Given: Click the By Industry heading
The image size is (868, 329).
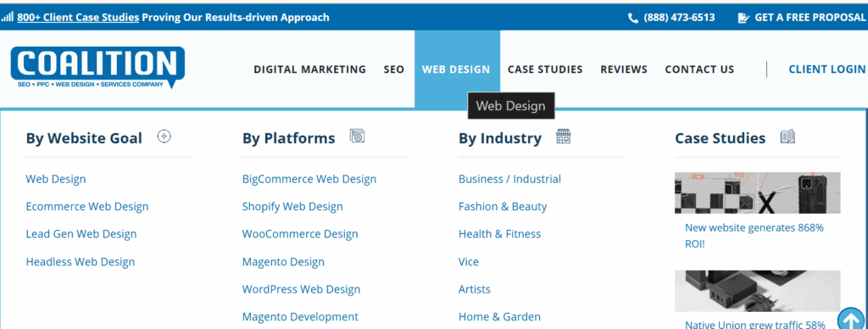Looking at the screenshot, I should (x=500, y=138).
